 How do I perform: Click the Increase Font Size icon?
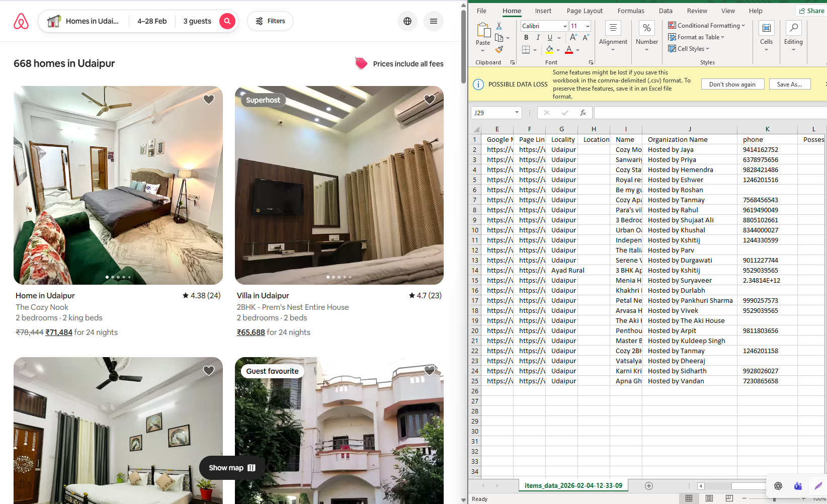coord(573,37)
